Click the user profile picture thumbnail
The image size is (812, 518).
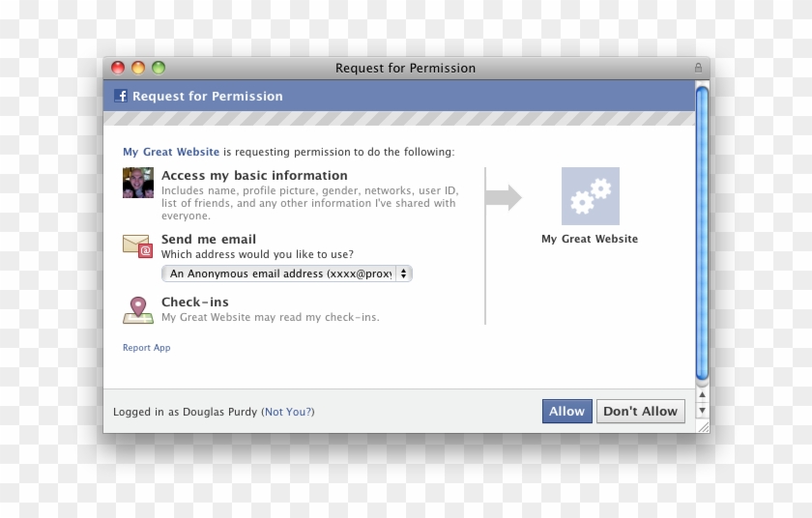click(137, 183)
